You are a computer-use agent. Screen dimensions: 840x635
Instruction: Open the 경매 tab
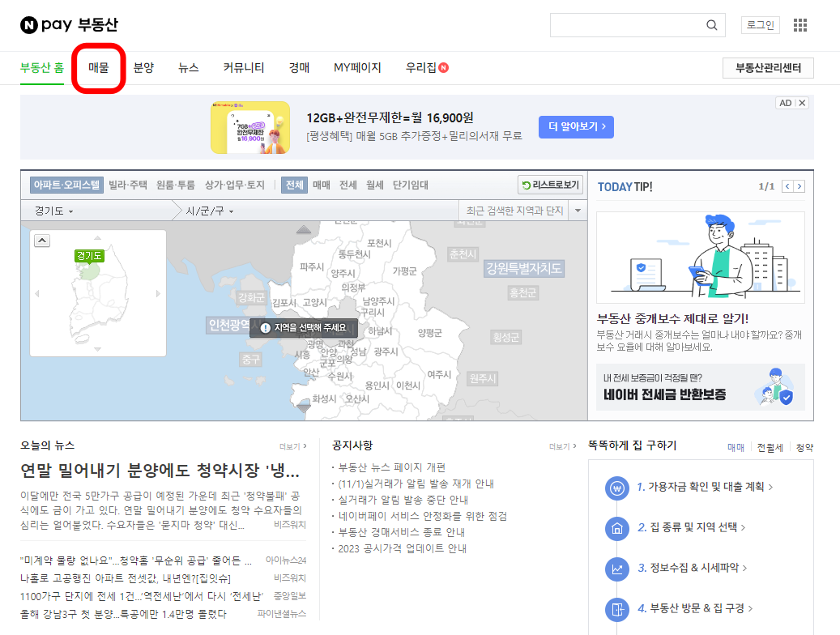(300, 67)
